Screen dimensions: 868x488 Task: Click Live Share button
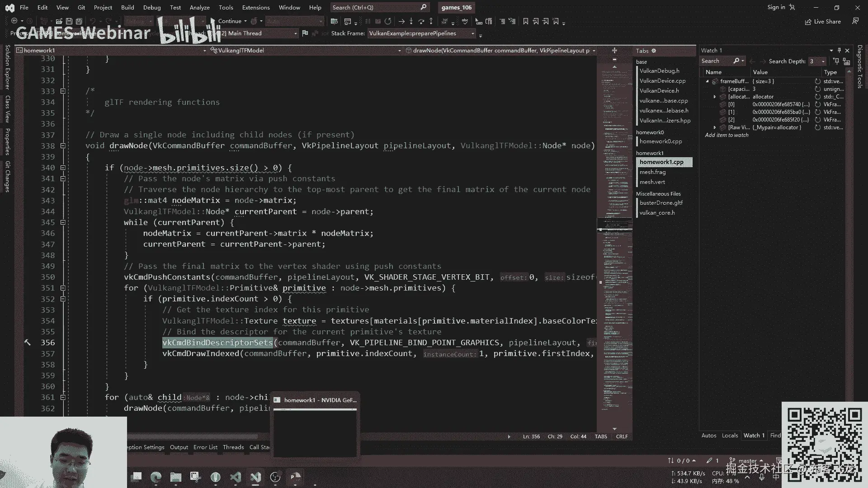click(823, 22)
